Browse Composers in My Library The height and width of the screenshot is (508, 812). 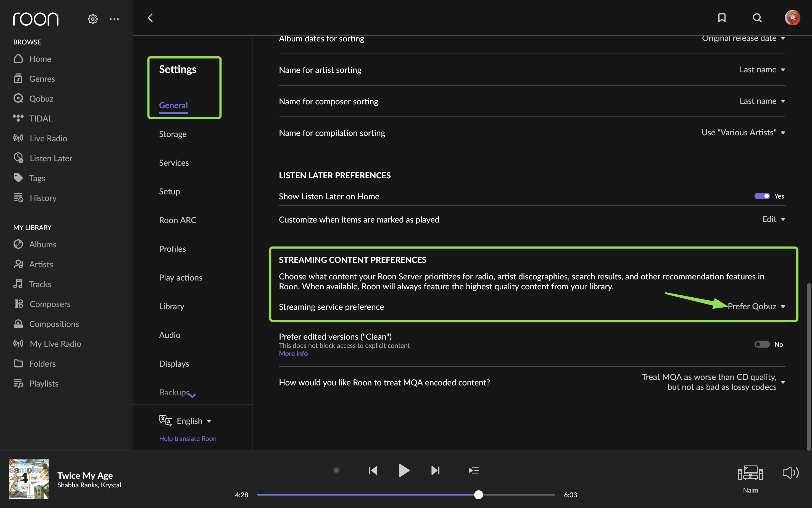[50, 304]
